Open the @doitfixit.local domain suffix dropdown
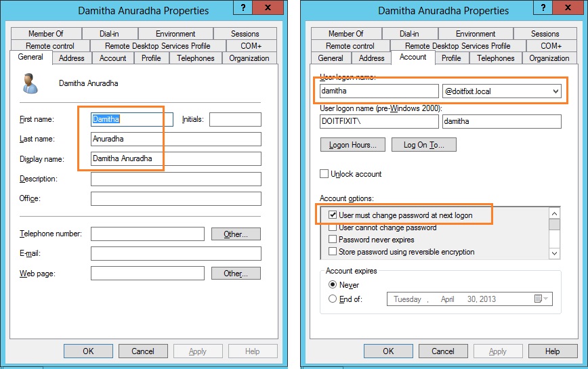The width and height of the screenshot is (588, 369). (555, 91)
